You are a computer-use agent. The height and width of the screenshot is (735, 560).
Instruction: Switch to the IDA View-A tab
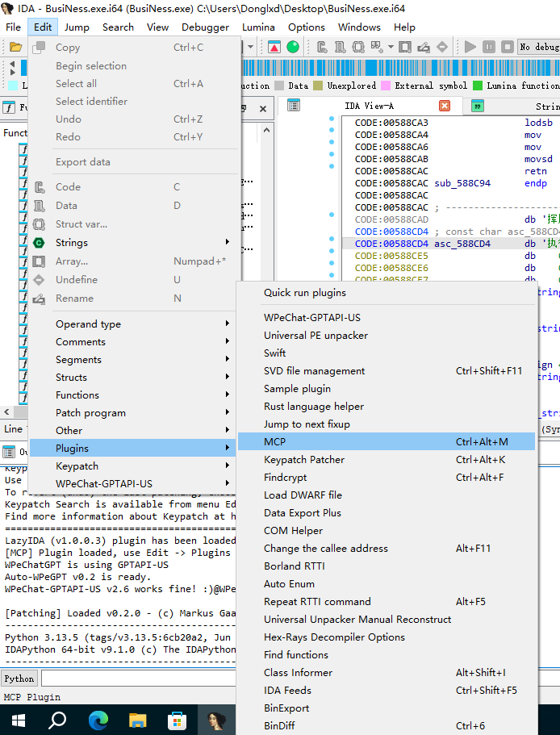tap(369, 106)
